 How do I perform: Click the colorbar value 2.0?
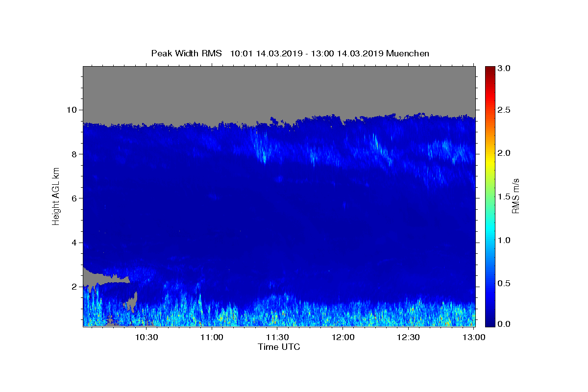click(x=504, y=153)
